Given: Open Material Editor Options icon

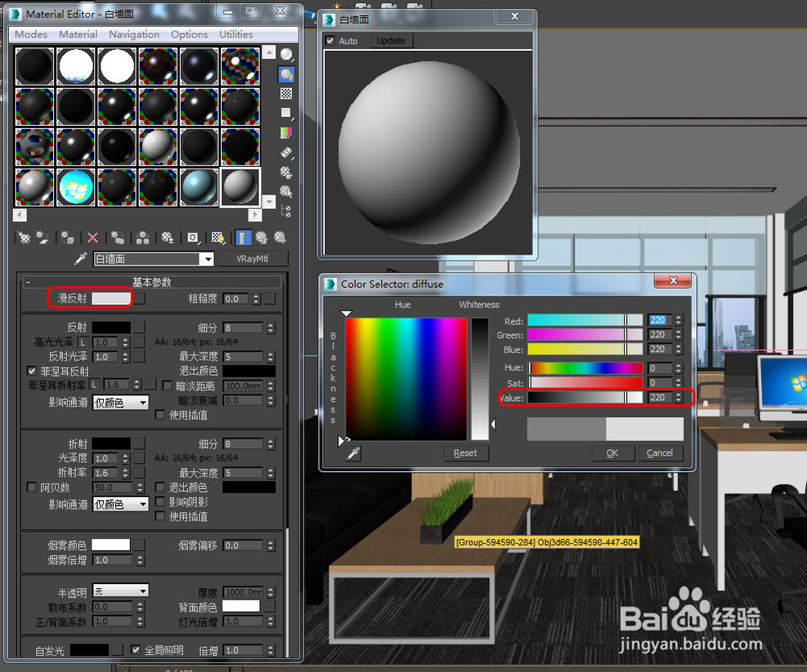Looking at the screenshot, I should [x=286, y=172].
